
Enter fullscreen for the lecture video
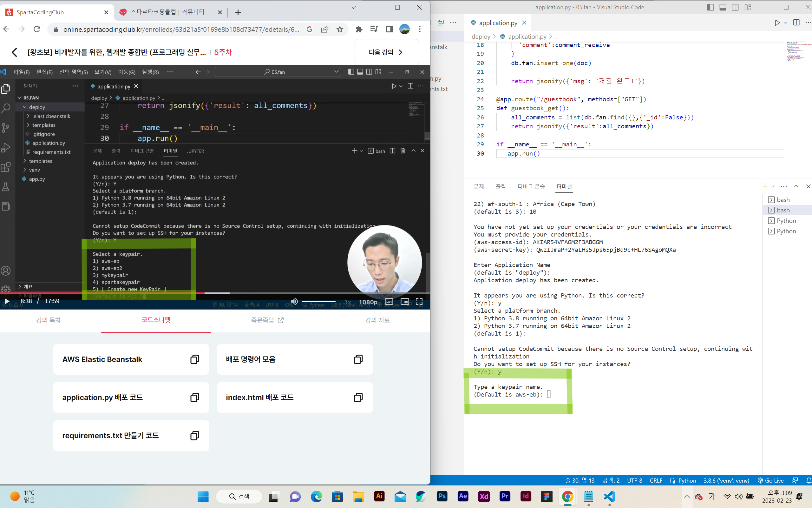(x=419, y=301)
